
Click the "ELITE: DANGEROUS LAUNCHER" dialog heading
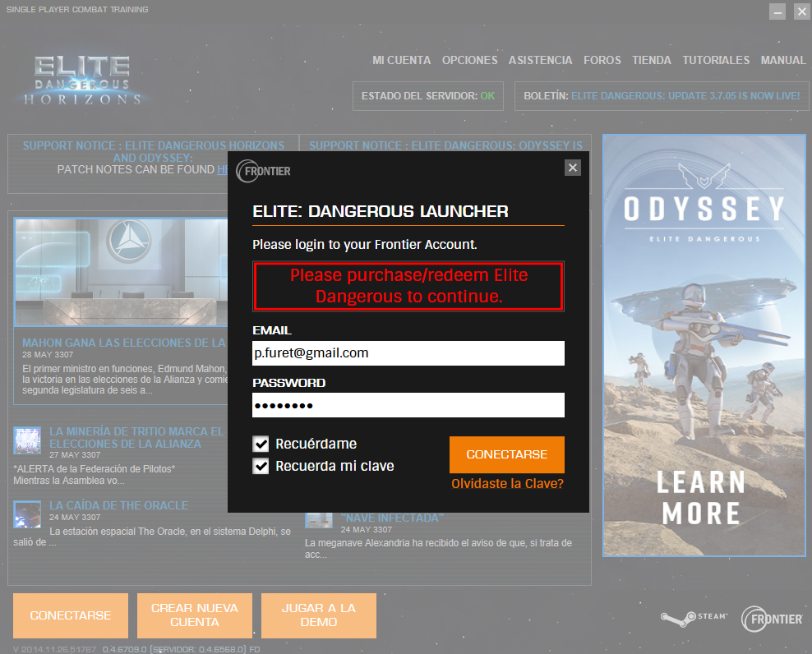pyautogui.click(x=381, y=211)
